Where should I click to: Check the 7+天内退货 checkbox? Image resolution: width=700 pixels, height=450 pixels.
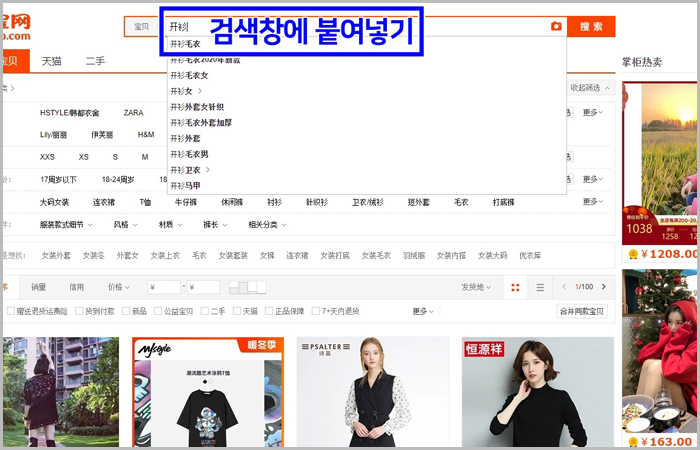point(316,311)
